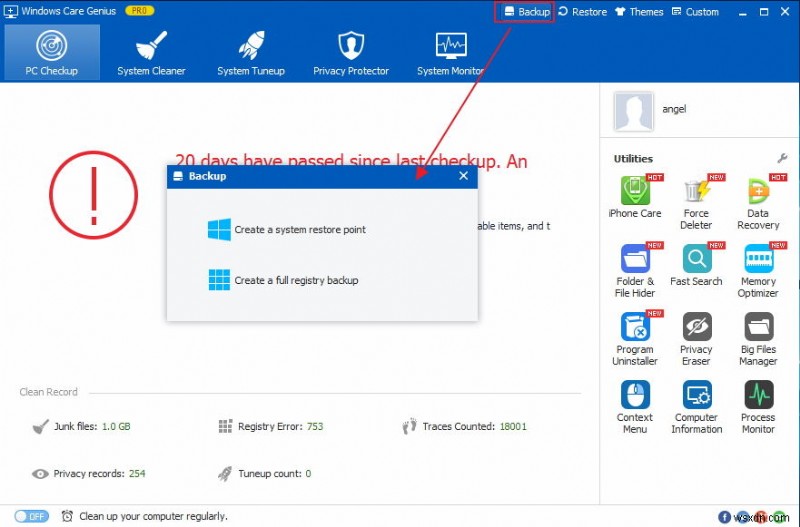Click the alarm clock icon

(x=67, y=516)
